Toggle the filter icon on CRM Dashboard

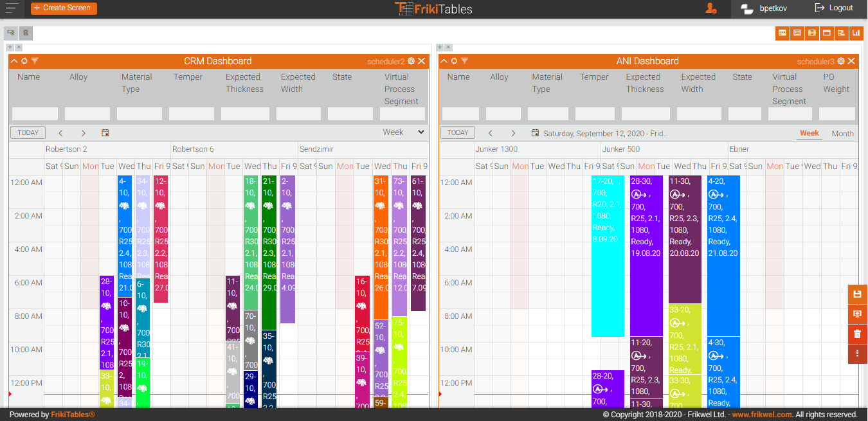(x=35, y=61)
